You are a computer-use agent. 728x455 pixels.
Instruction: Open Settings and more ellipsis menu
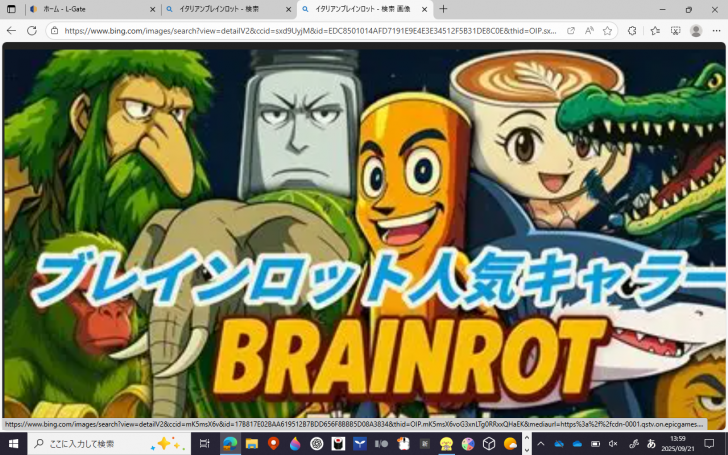[716, 31]
